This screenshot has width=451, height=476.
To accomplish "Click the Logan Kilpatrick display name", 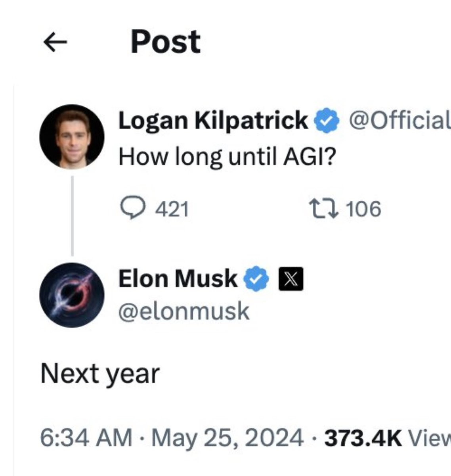I will pos(213,120).
